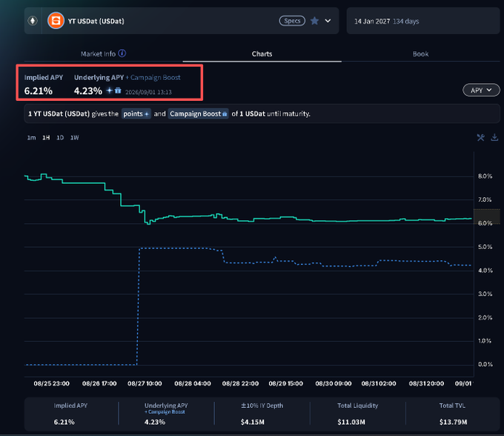Viewport: 504px width, 436px height.
Task: Click the 8.0% axis label
Action: pyautogui.click(x=485, y=176)
